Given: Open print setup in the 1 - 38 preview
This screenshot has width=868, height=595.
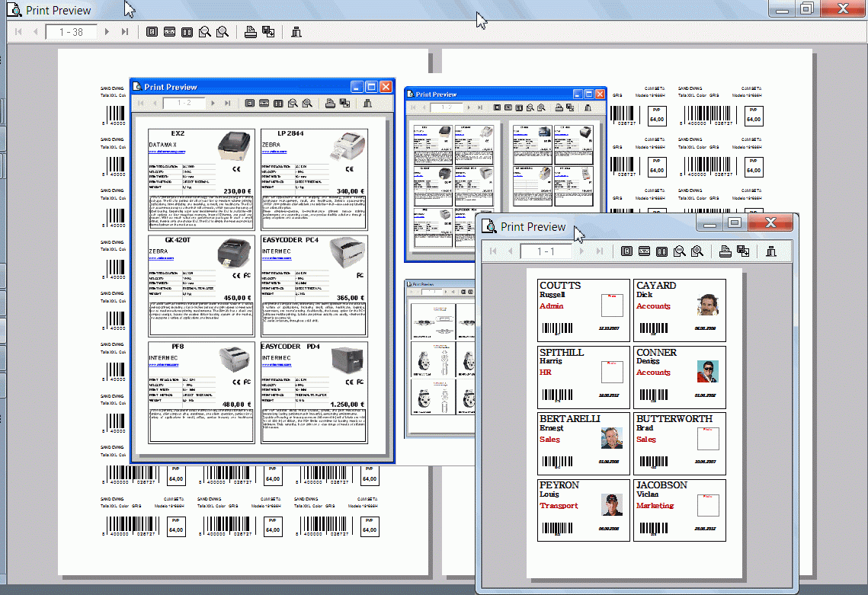Looking at the screenshot, I should 268,32.
